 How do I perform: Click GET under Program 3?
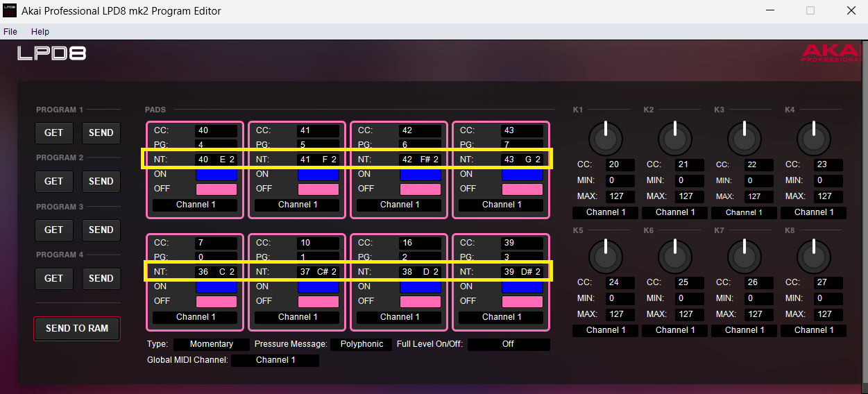coord(53,230)
